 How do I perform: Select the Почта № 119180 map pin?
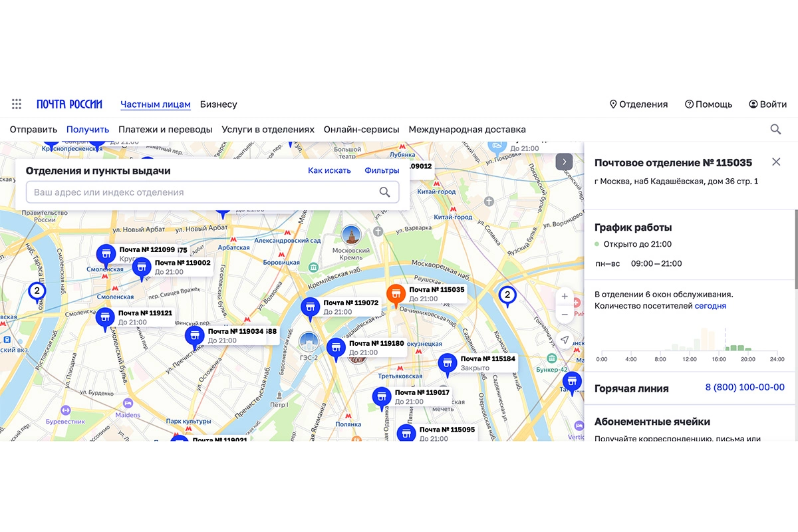336,348
